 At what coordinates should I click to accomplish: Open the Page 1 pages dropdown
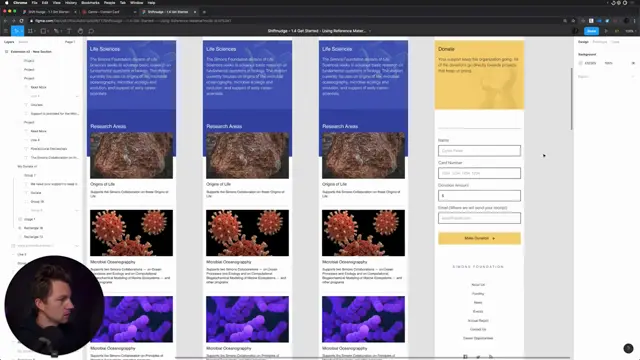click(x=70, y=42)
